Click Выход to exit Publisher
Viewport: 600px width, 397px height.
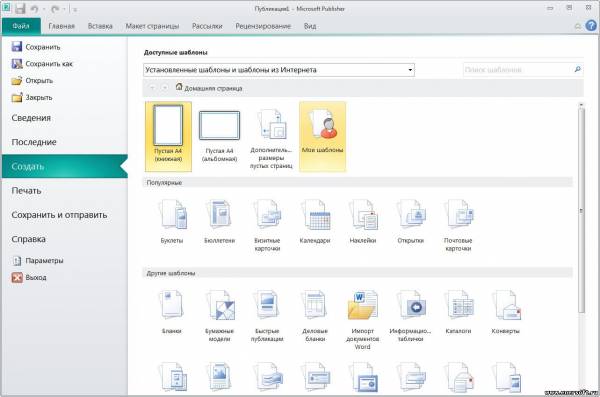29,278
